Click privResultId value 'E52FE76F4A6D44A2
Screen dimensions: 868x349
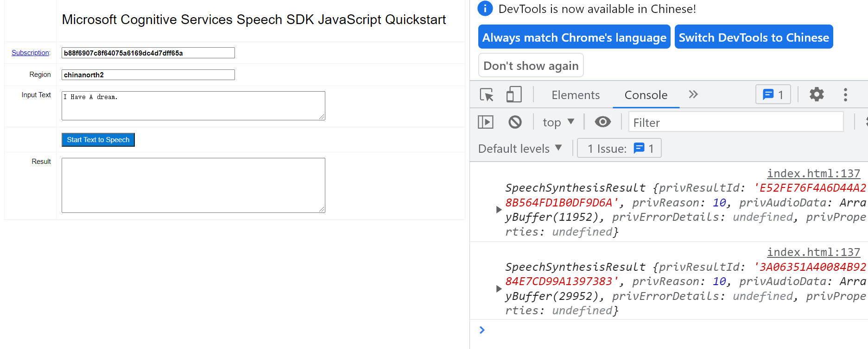pyautogui.click(x=810, y=188)
